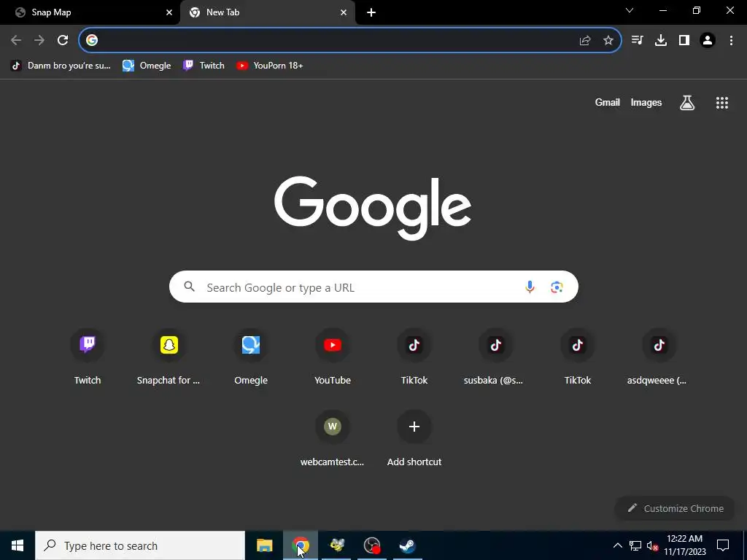The image size is (747, 560).
Task: Click the browser back arrow
Action: click(16, 41)
